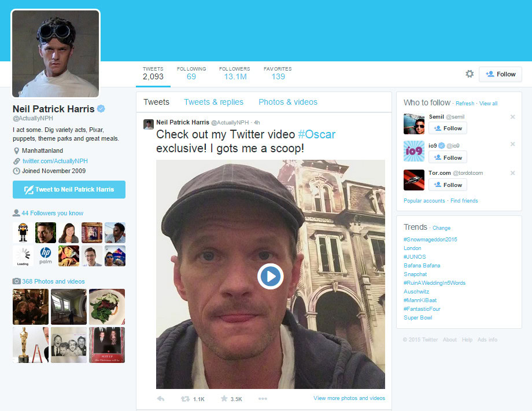Click the reply arrow icon under the tweet

[161, 399]
